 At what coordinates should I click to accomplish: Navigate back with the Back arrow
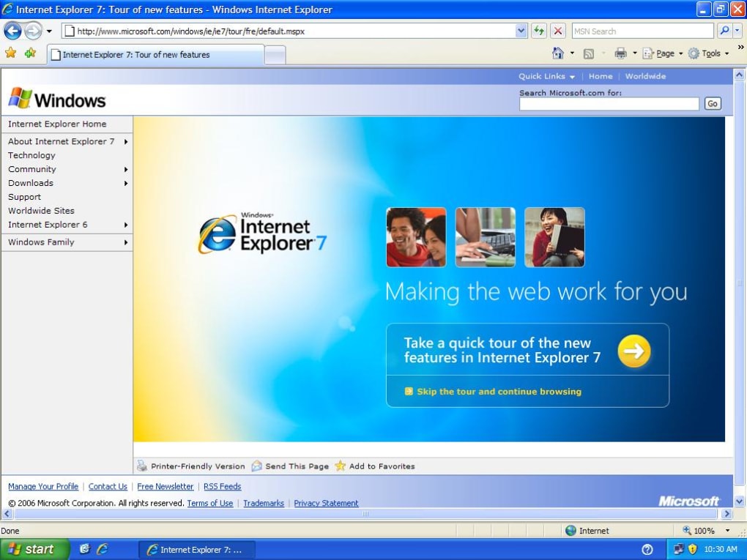pos(13,31)
